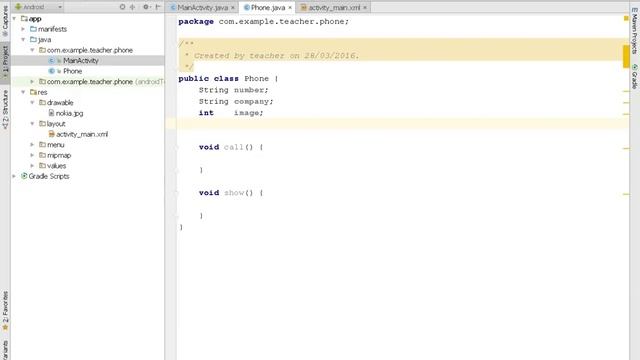Click the mipmap folder icon
The image size is (640, 360).
42,155
